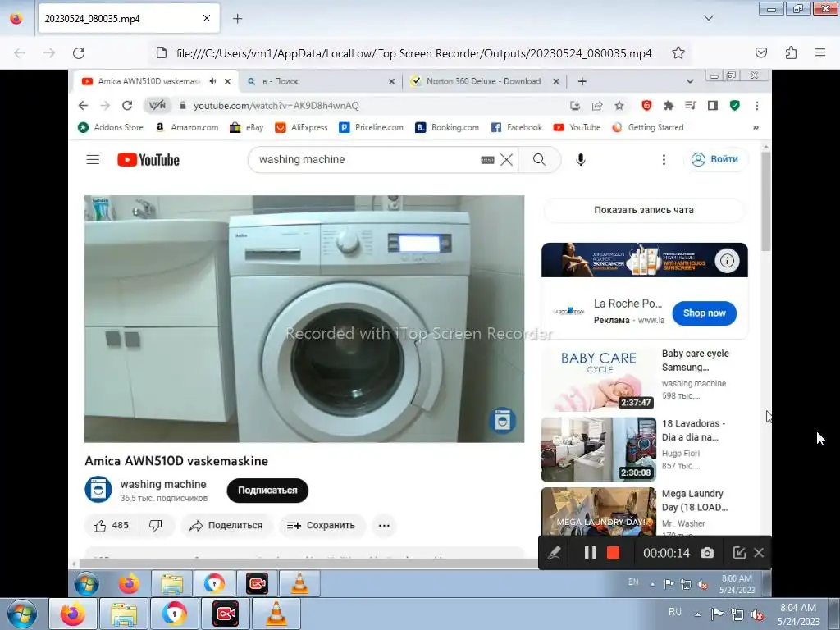Expand the tab search chevron in recorded browser
This screenshot has height=630, width=840.
pos(690,81)
